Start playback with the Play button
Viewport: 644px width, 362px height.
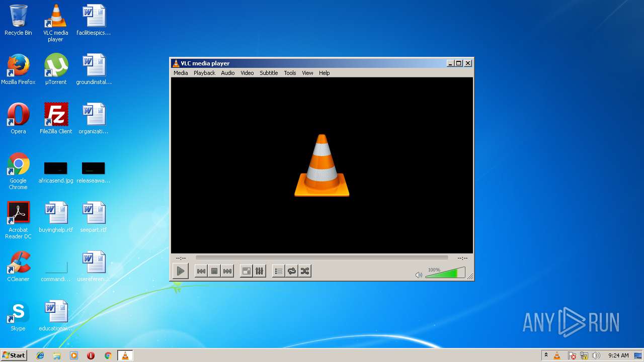pos(180,271)
